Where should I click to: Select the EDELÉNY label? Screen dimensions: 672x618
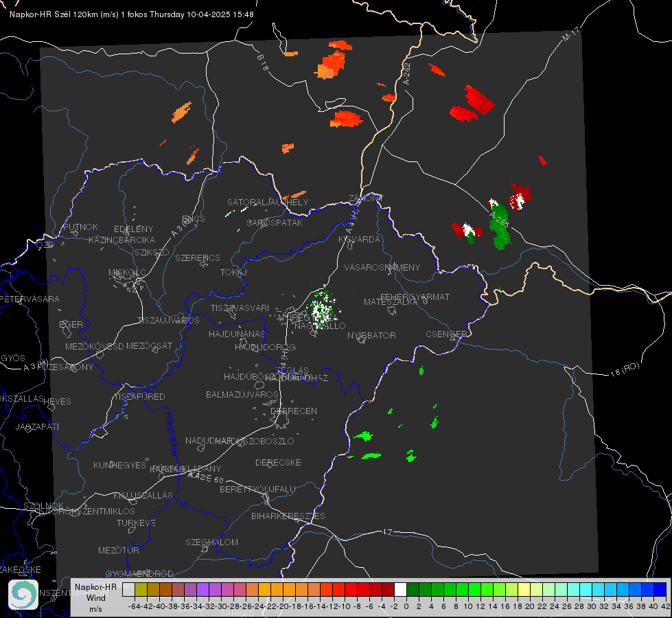(133, 229)
